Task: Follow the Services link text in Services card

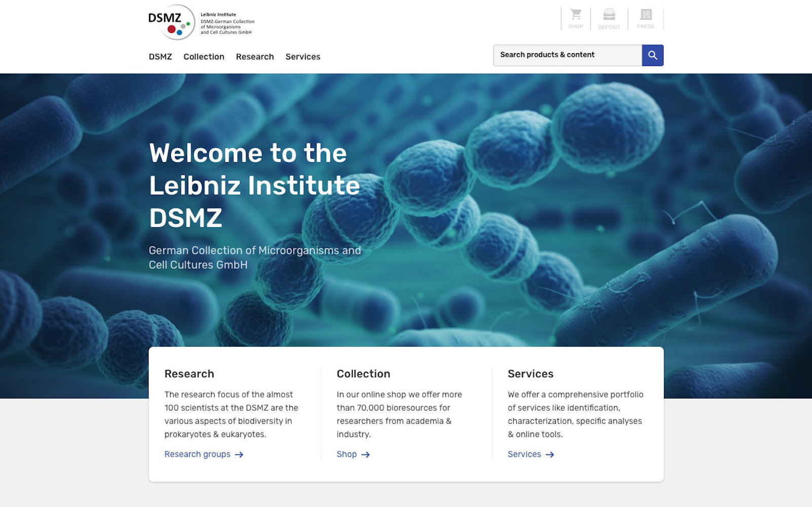Action: [524, 454]
